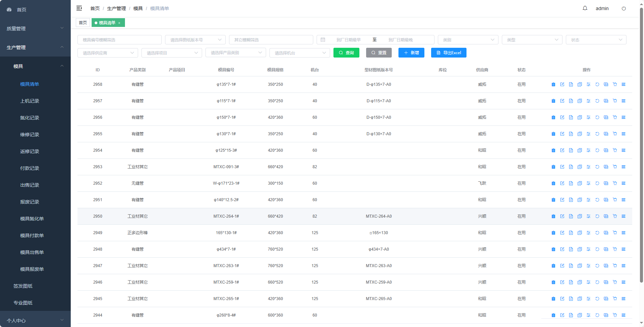Open the 请选择图纸版本号 dropdown

click(195, 40)
